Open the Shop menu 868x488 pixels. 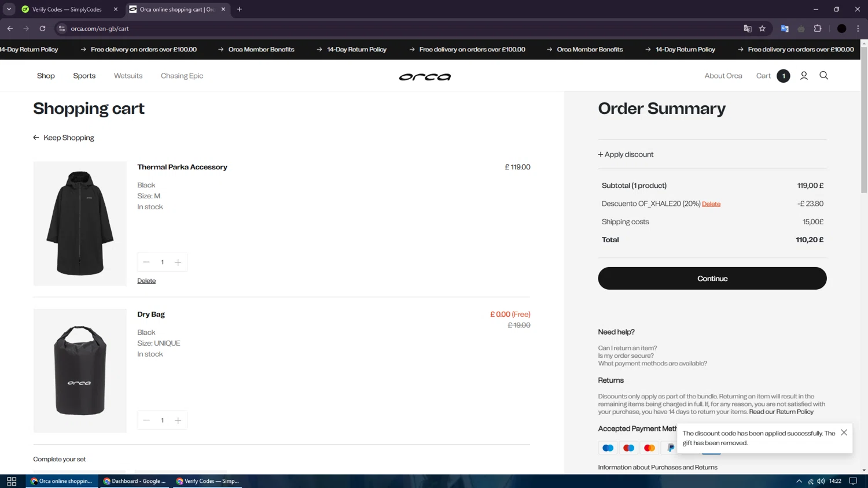[46, 76]
